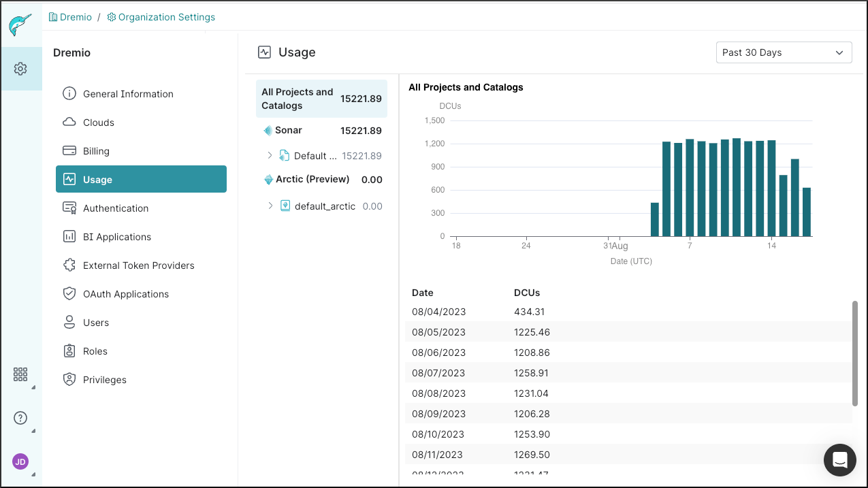
Task: Expand the Default project tree row
Action: point(270,156)
